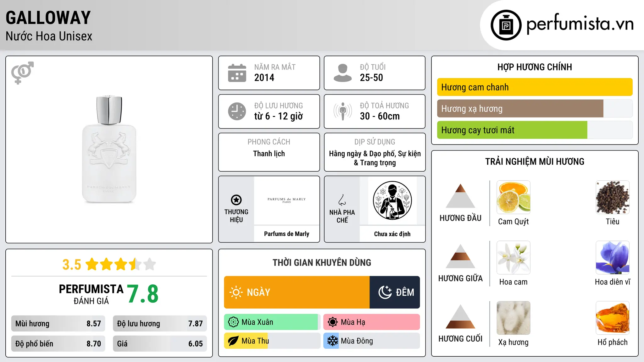Image resolution: width=644 pixels, height=362 pixels.
Task: Click the sillage value 30 - 60cm
Action: tap(380, 116)
